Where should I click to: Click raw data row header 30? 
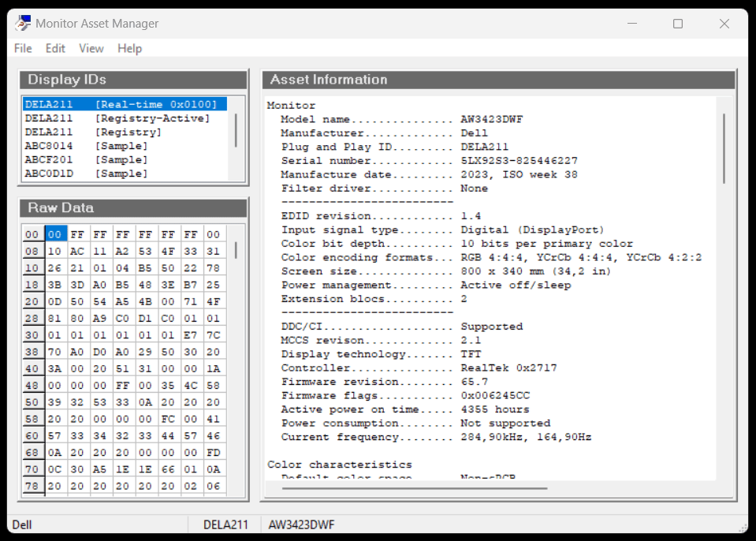click(x=33, y=335)
